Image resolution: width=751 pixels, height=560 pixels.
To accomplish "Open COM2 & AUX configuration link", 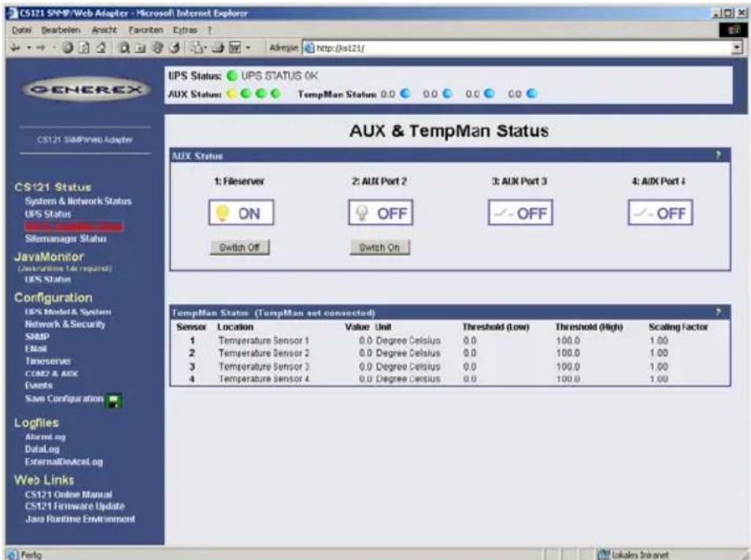I will tap(51, 374).
